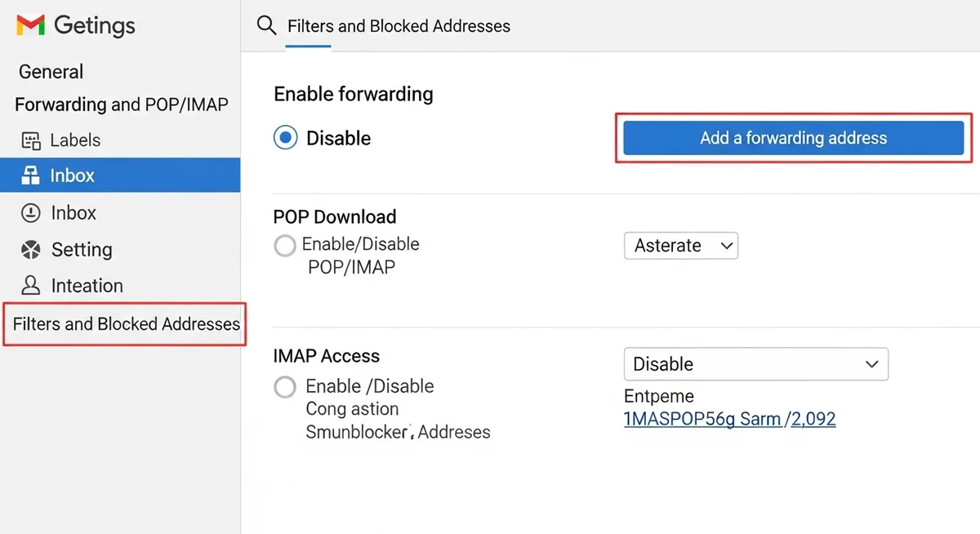Select the Enable/Disable IMAP Access radio button
Screen dimensions: 980x534
(284, 387)
